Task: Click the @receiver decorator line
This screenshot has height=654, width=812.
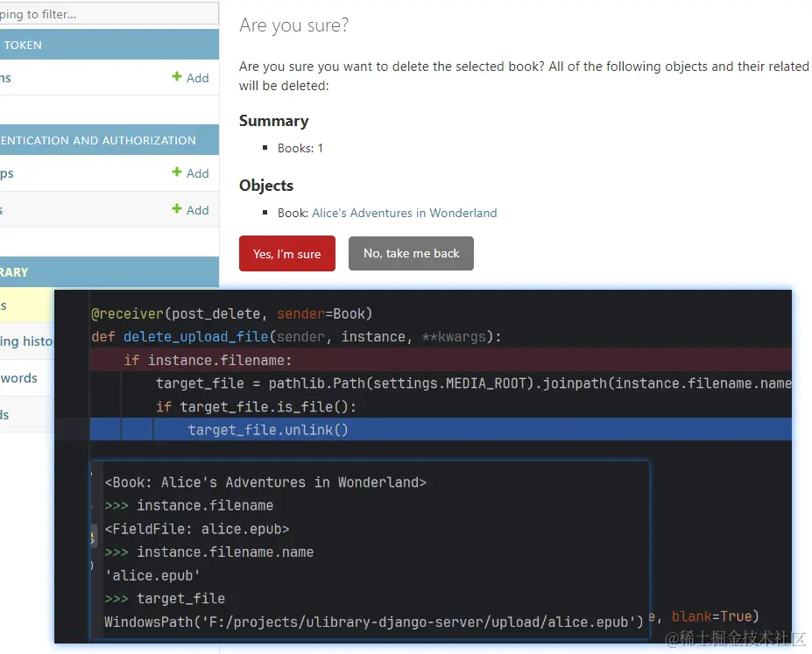Action: coord(231,314)
